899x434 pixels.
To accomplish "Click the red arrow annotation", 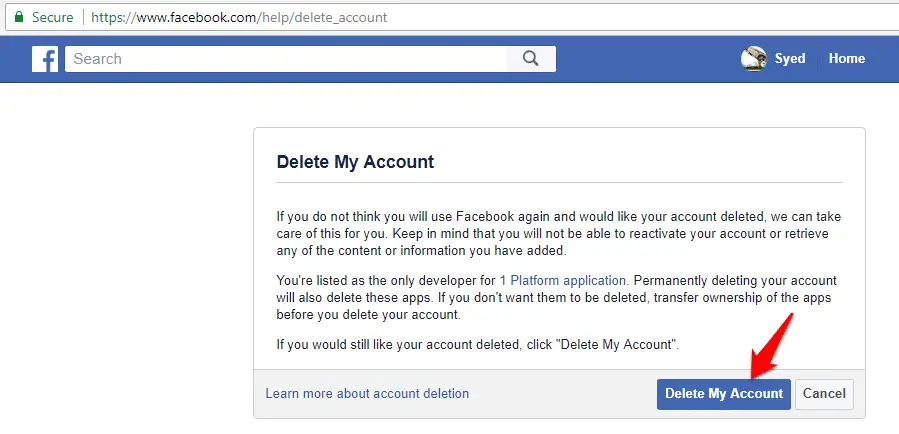I will (x=772, y=346).
